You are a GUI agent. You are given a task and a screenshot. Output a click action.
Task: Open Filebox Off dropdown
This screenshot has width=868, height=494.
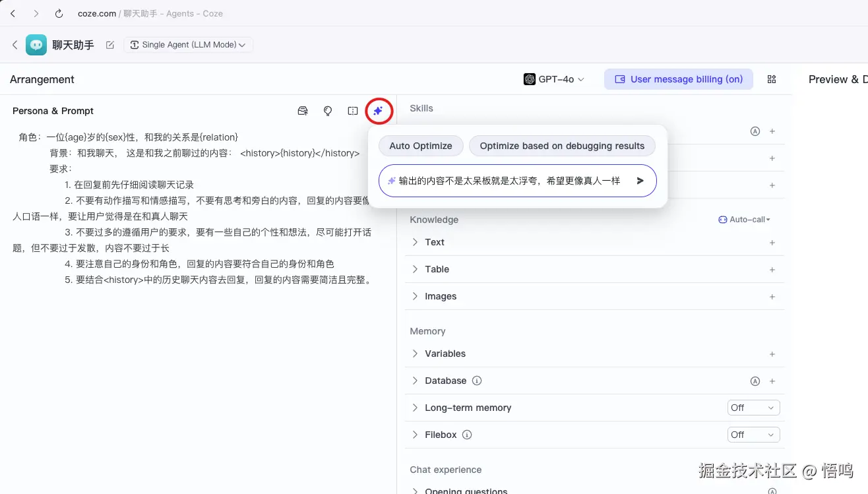coord(753,435)
